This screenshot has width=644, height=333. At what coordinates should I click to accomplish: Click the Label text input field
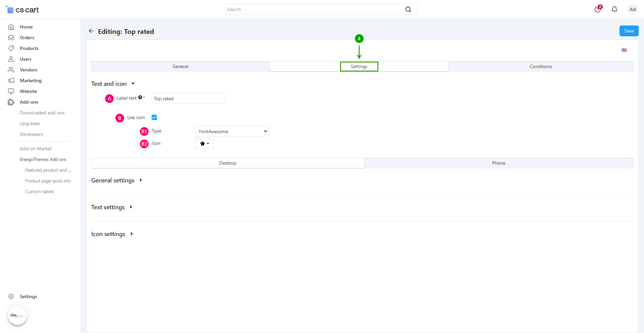188,99
